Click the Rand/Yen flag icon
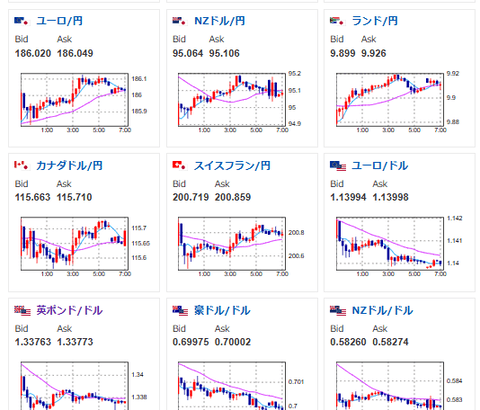This screenshot has height=410, width=480. (x=337, y=21)
